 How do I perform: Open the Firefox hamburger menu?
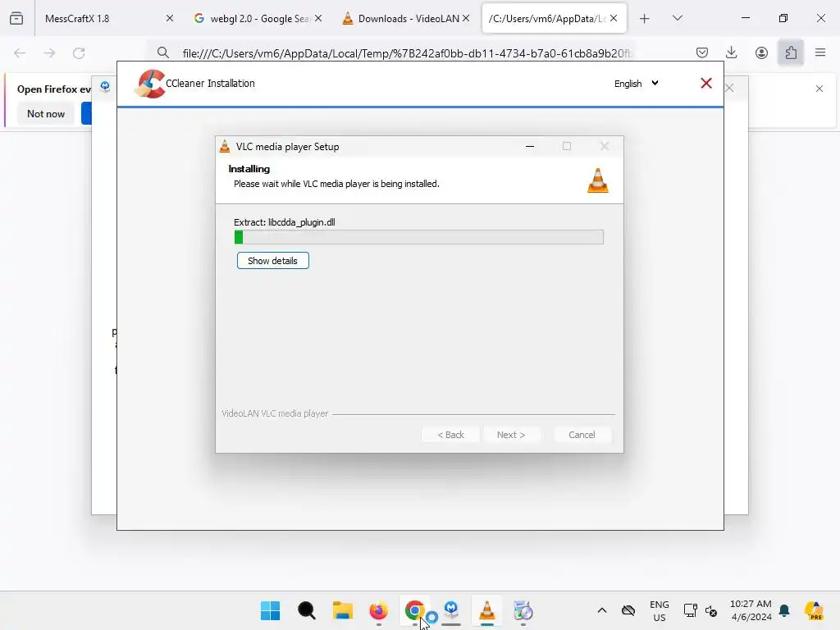820,52
